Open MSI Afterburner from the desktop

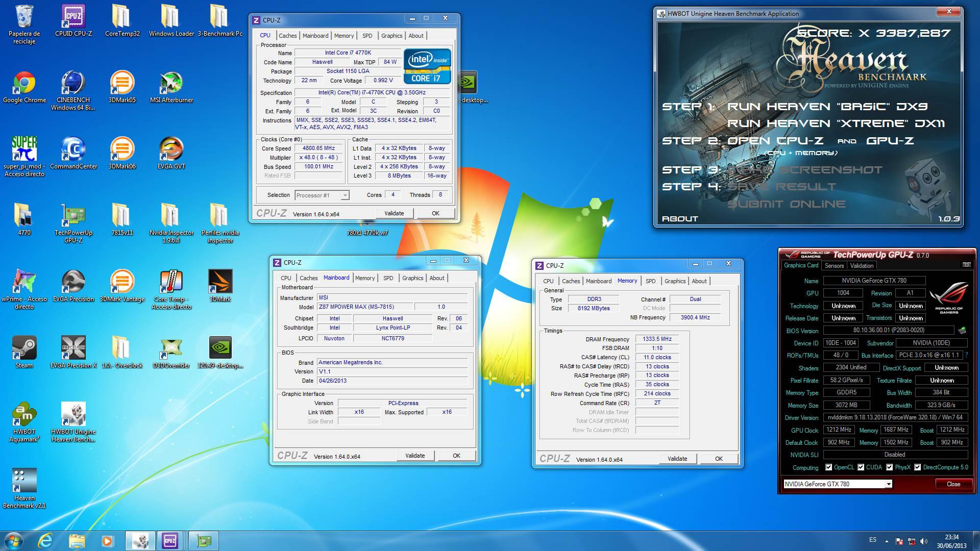[x=171, y=87]
